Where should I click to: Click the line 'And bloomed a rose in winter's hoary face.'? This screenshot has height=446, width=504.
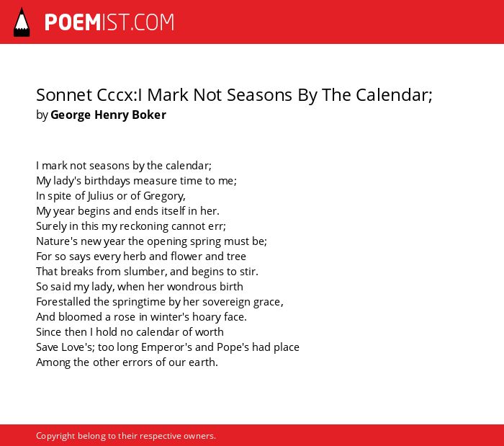(x=141, y=317)
